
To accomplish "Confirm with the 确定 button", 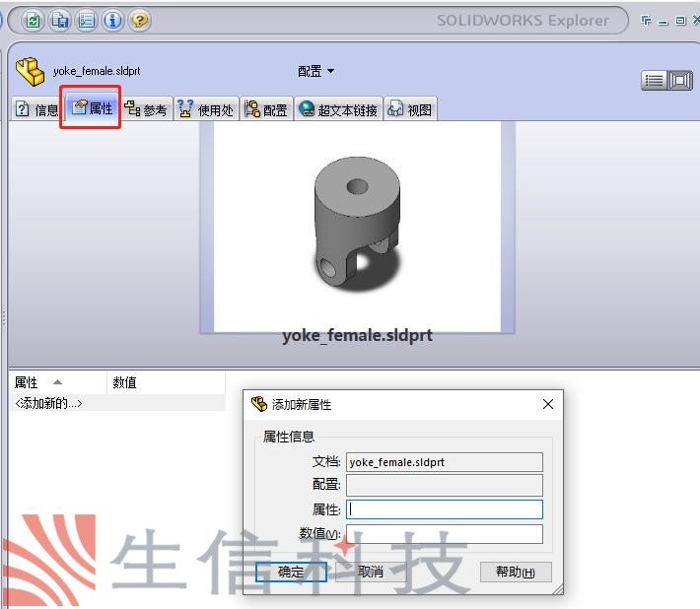I will tap(291, 572).
